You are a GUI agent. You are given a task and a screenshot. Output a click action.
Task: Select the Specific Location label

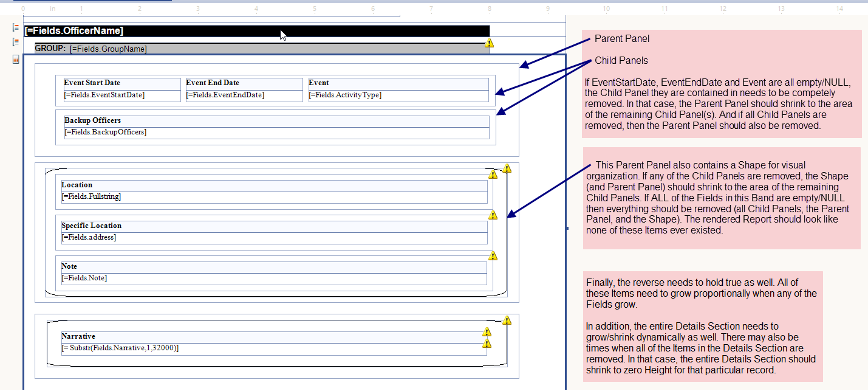click(274, 226)
